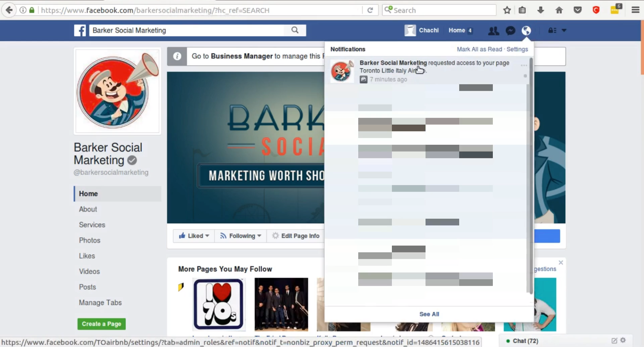
Task: Open the bookmarks list icon
Action: [x=522, y=10]
